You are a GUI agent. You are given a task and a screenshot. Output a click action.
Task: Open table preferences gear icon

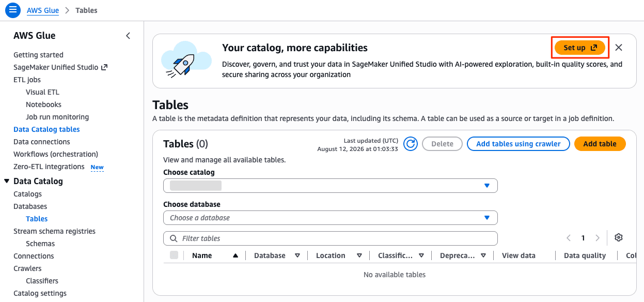[x=619, y=238]
